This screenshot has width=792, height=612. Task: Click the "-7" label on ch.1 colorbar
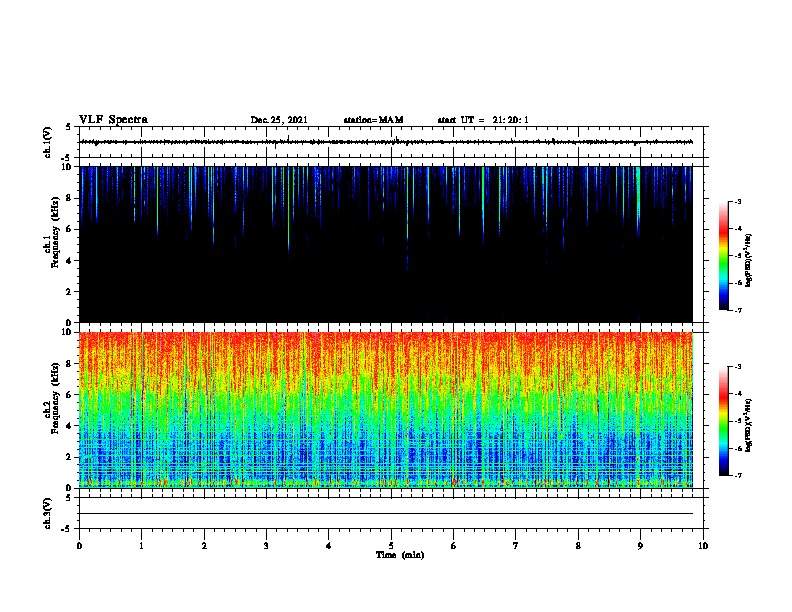point(738,310)
